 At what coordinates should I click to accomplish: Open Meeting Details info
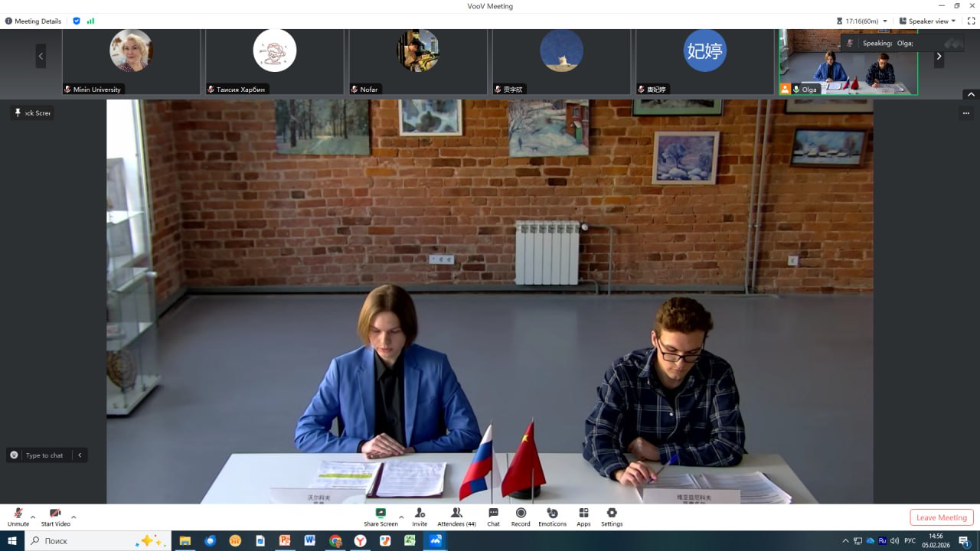tap(33, 21)
